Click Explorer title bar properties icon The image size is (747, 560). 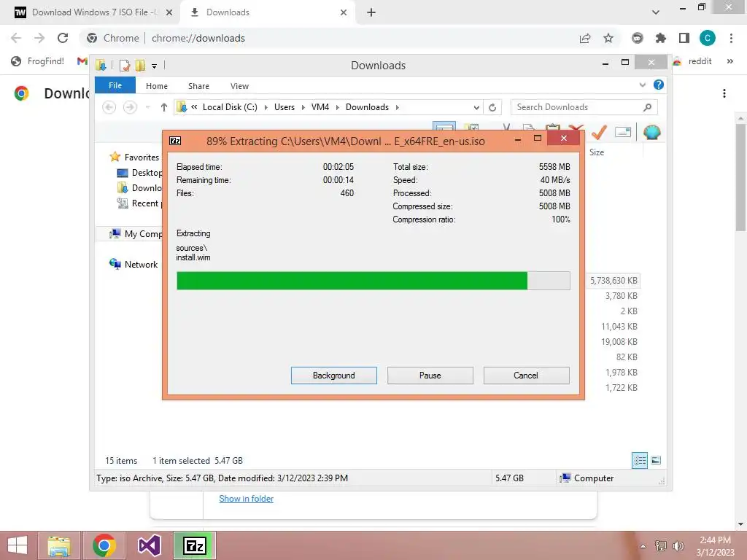(x=124, y=65)
